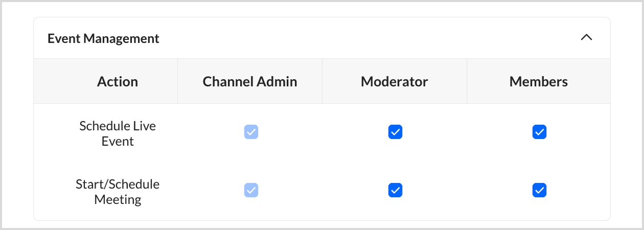Click the Moderator column header
Viewport: 644px width, 230px height.
click(394, 82)
